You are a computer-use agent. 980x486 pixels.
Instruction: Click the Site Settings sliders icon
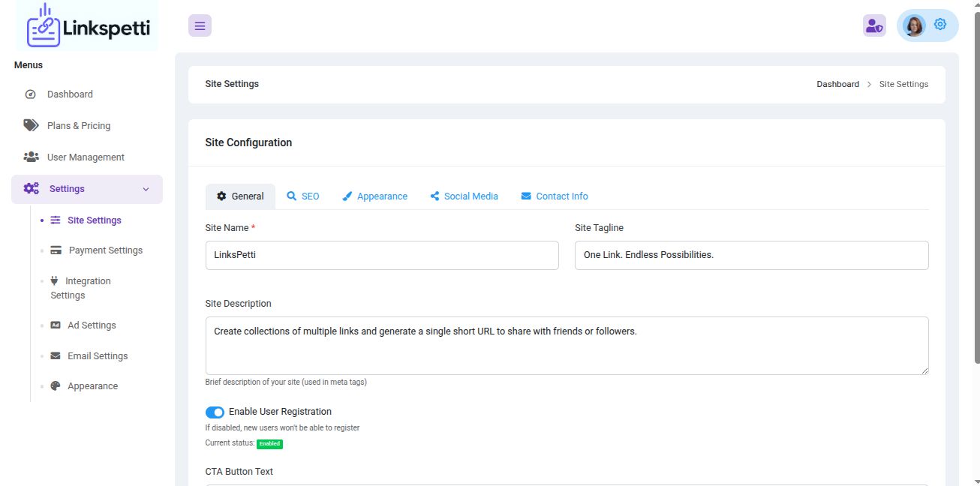coord(56,220)
